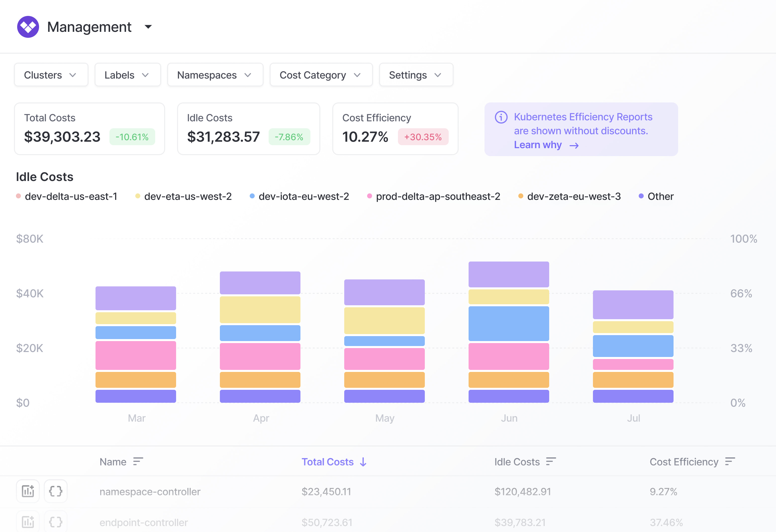Viewport: 776px width, 532px height.
Task: Click the purple Management logo icon
Action: tap(28, 27)
